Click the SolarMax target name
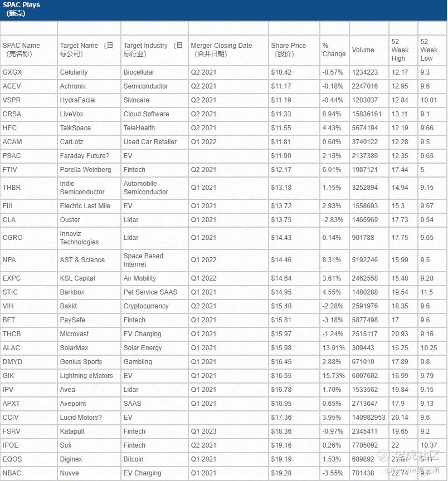The width and height of the screenshot is (448, 481). (74, 348)
